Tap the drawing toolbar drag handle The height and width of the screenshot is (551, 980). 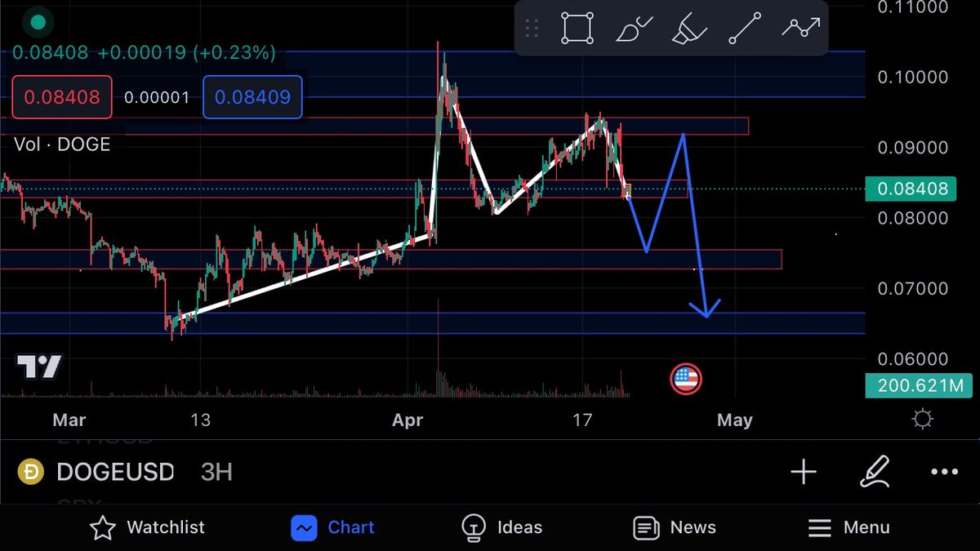[532, 29]
